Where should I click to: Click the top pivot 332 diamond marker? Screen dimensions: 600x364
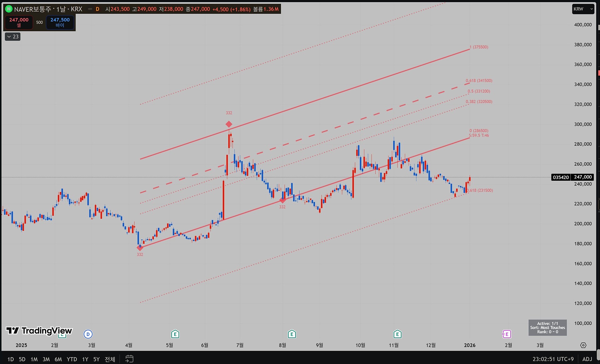[x=229, y=124]
